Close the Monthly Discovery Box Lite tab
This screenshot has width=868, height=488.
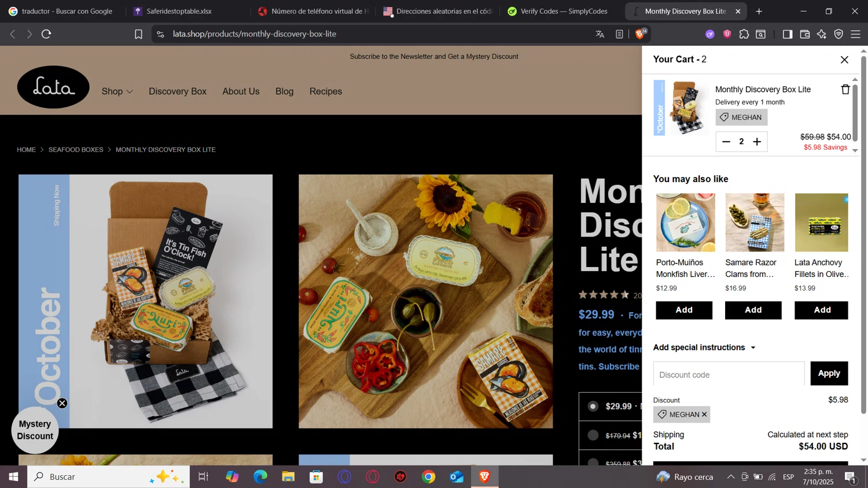point(738,11)
